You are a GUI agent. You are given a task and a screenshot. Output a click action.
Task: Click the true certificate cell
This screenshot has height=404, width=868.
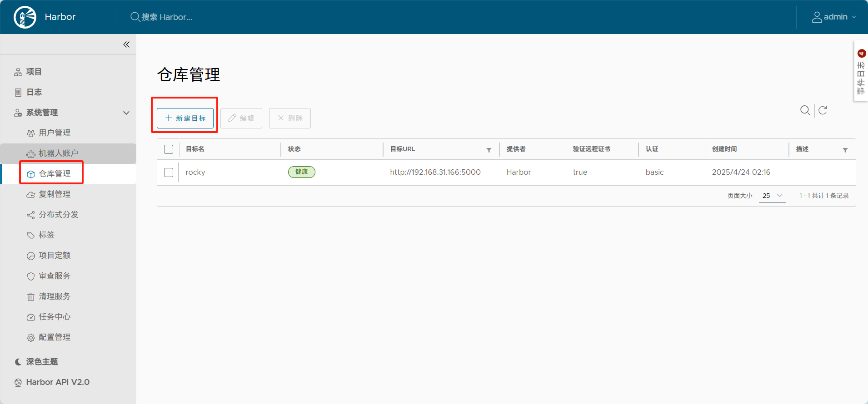point(580,172)
